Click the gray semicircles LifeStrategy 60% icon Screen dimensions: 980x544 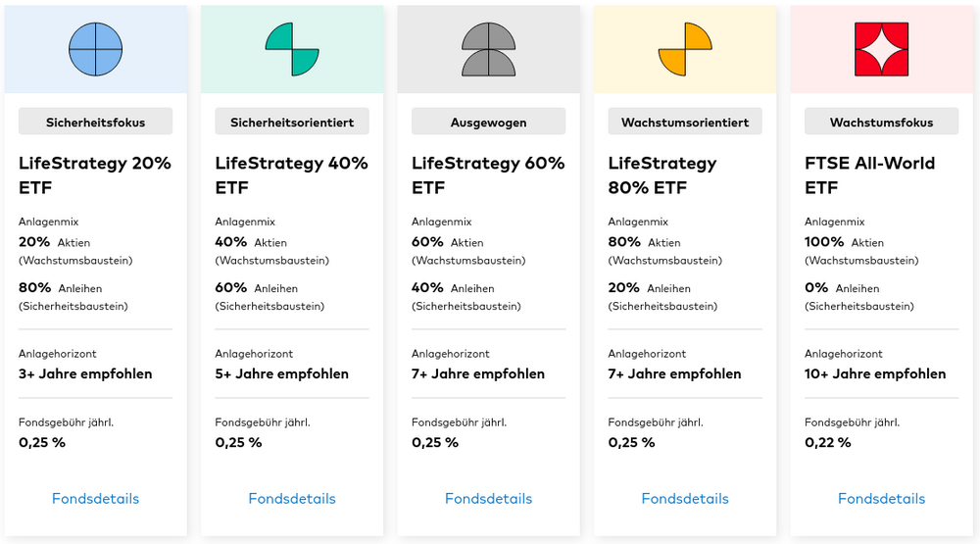489,49
